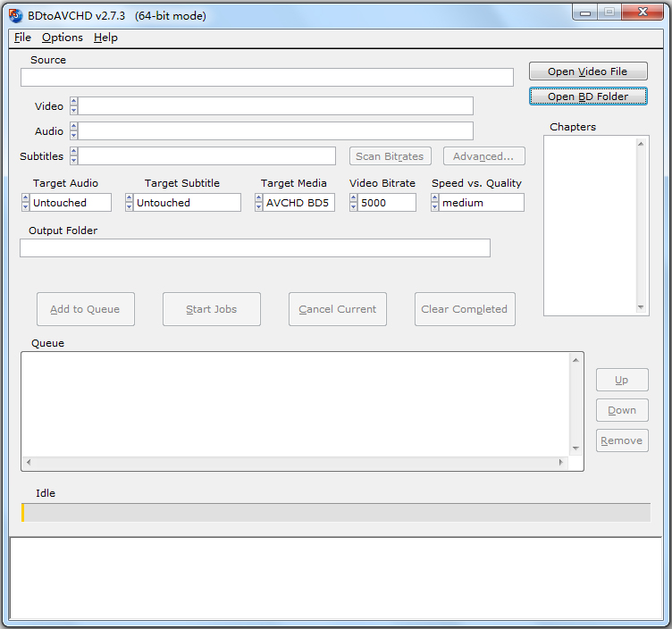Increase Video Bitrate with up arrow
672x629 pixels.
click(x=353, y=198)
